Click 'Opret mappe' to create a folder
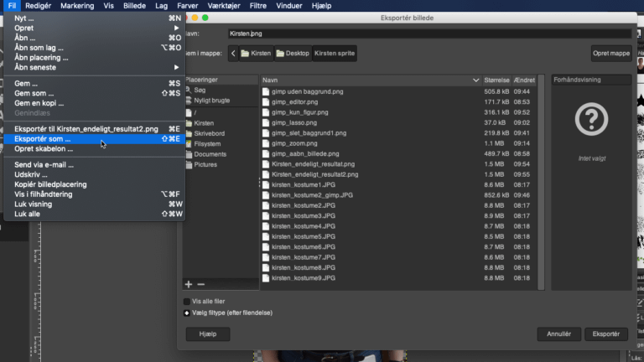 [x=611, y=53]
